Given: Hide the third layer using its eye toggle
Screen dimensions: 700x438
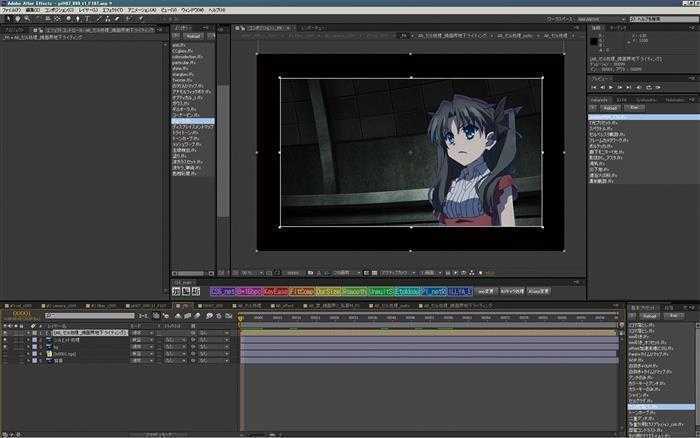Looking at the screenshot, I should pos(5,347).
